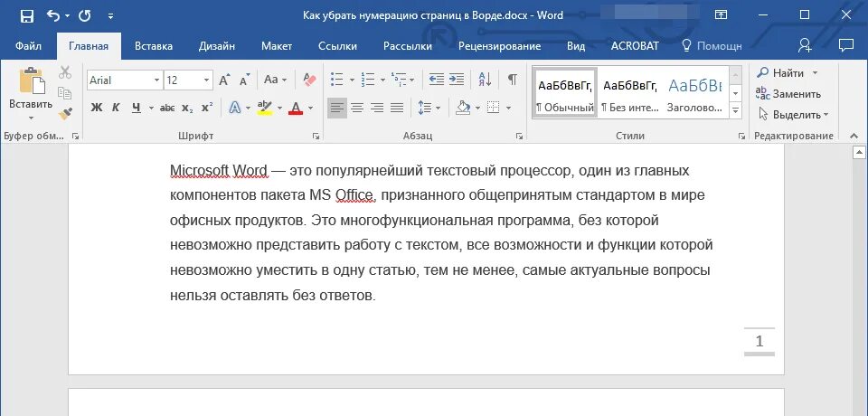The height and width of the screenshot is (416, 868).
Task: Click the shading paint bucket
Action: click(x=462, y=108)
